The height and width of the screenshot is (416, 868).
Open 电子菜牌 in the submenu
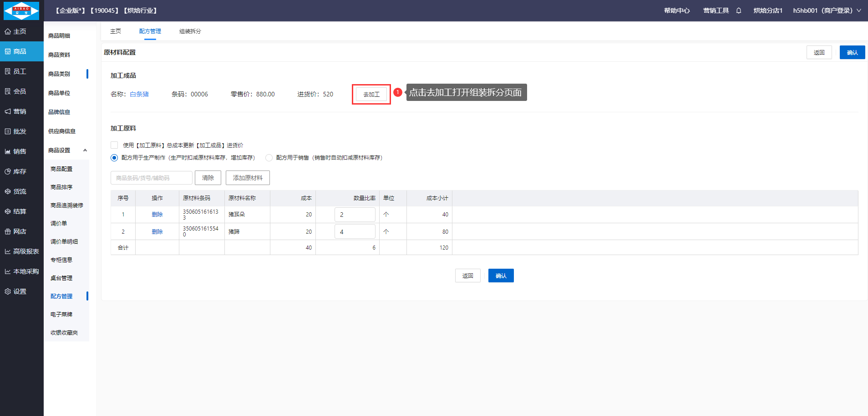coord(61,314)
